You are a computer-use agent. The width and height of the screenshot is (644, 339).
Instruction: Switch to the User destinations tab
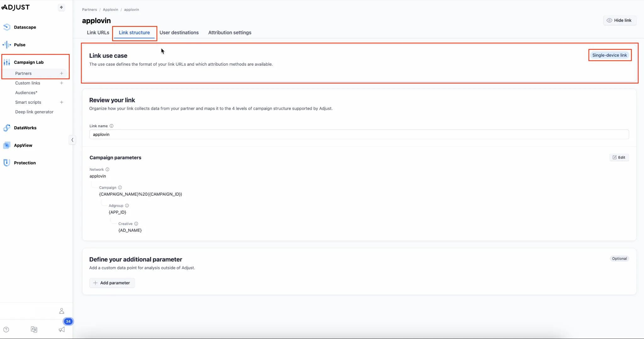(179, 32)
